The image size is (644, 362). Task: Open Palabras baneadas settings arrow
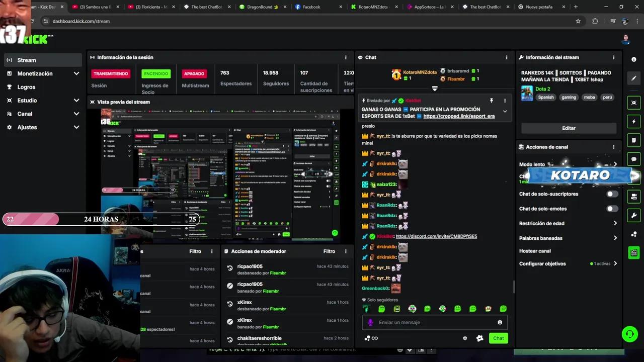(615, 238)
